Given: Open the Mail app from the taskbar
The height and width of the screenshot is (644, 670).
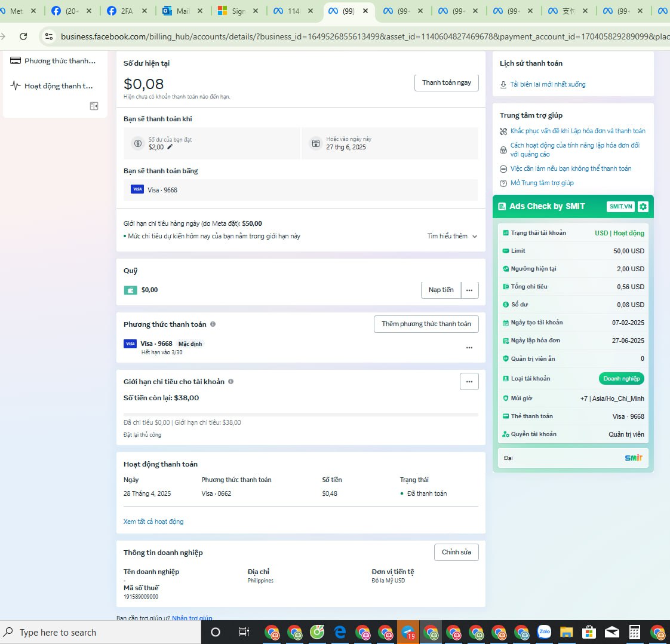Looking at the screenshot, I should pos(612,632).
